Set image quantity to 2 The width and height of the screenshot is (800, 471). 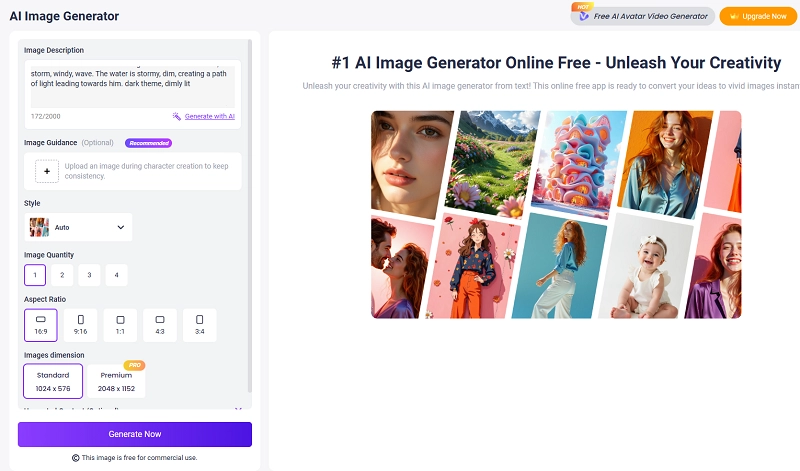point(62,275)
